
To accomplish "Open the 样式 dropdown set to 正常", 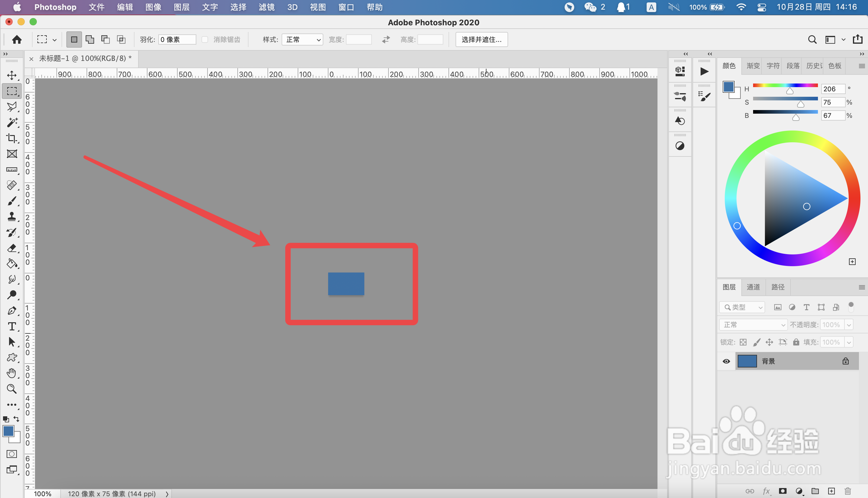I will coord(303,40).
